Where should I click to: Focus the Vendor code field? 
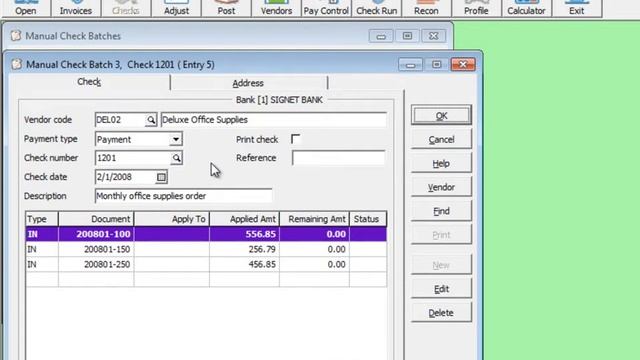click(120, 120)
